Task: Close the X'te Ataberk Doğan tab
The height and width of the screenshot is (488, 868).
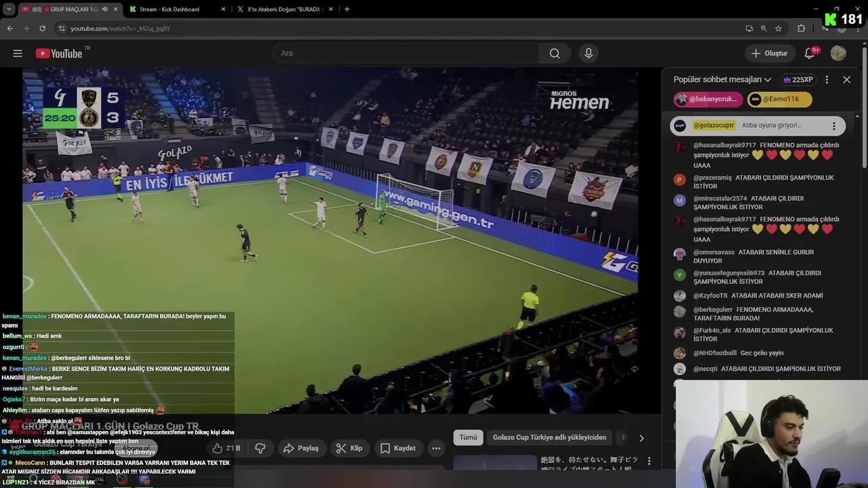Action: coord(332,9)
